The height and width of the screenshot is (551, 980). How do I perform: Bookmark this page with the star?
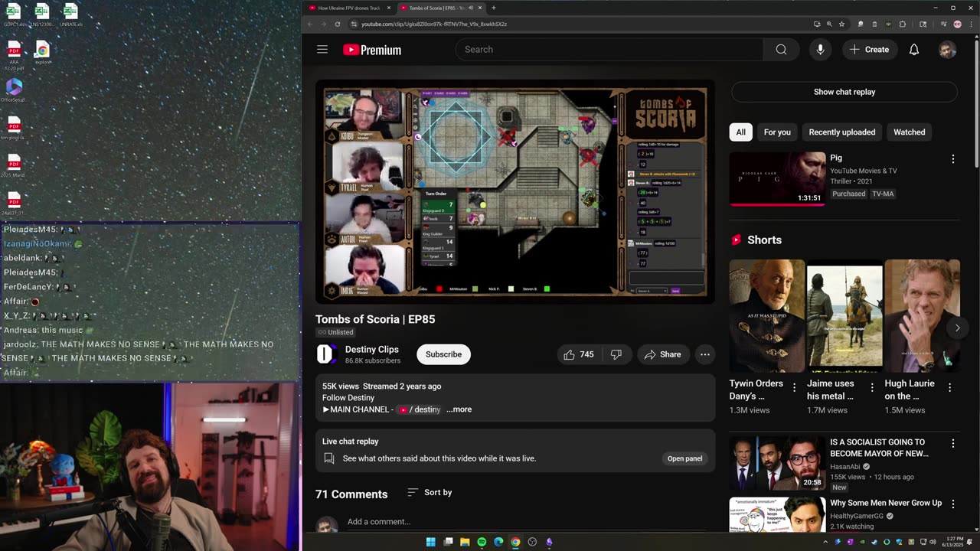click(841, 24)
